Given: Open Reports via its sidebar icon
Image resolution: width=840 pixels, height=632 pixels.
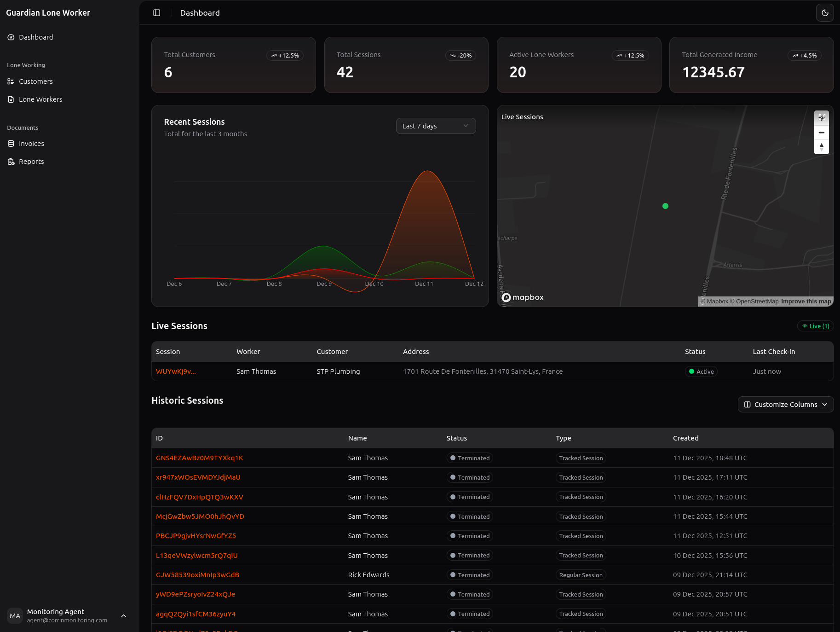Looking at the screenshot, I should [x=11, y=161].
